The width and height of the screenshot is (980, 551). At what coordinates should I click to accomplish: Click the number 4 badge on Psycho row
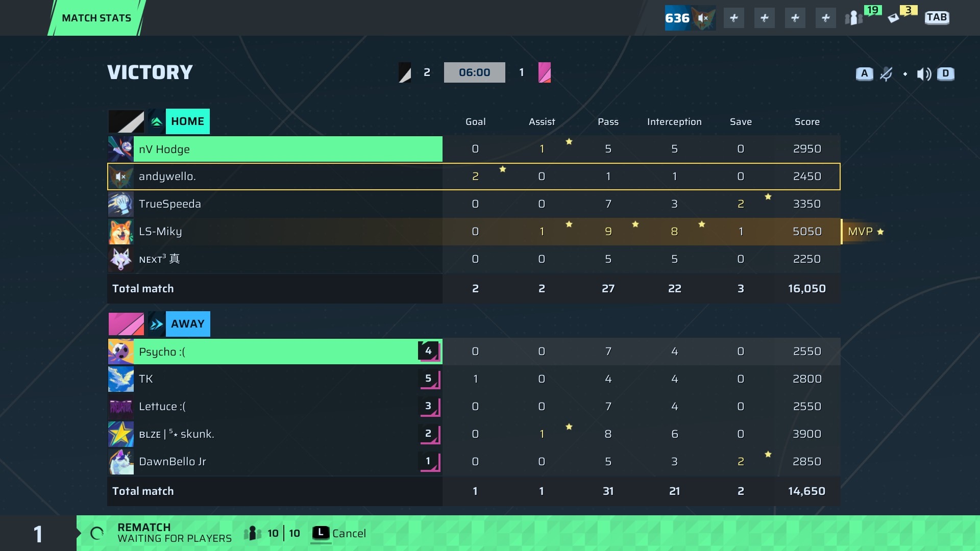point(429,351)
